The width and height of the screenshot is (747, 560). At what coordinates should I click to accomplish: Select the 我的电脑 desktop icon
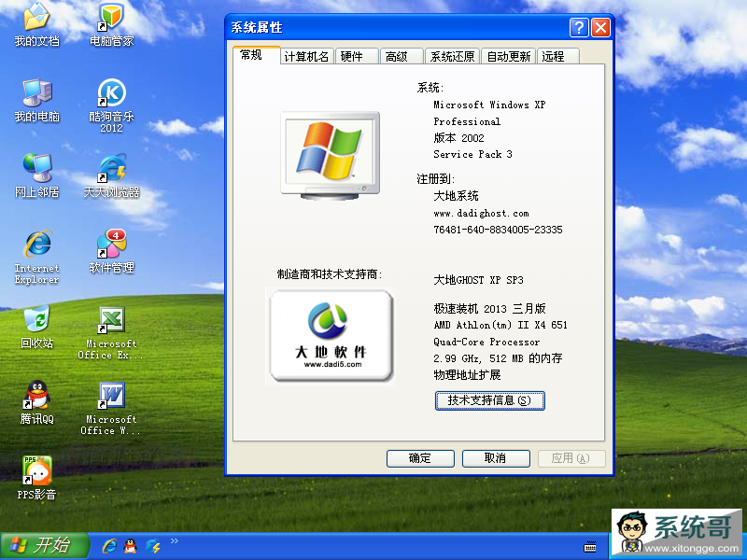coord(36,100)
